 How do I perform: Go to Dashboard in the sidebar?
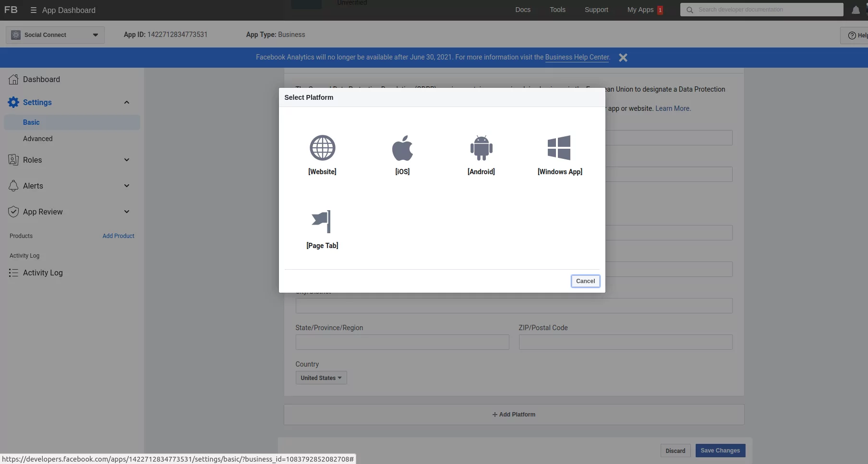point(41,80)
